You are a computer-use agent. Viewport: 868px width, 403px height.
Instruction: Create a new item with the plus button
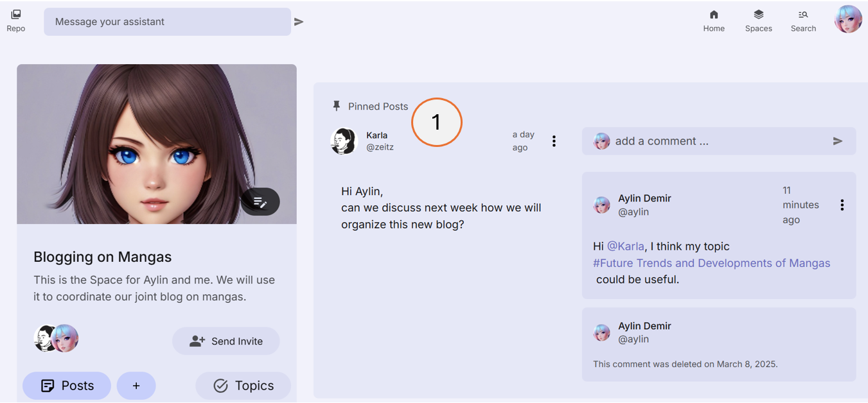click(x=136, y=386)
